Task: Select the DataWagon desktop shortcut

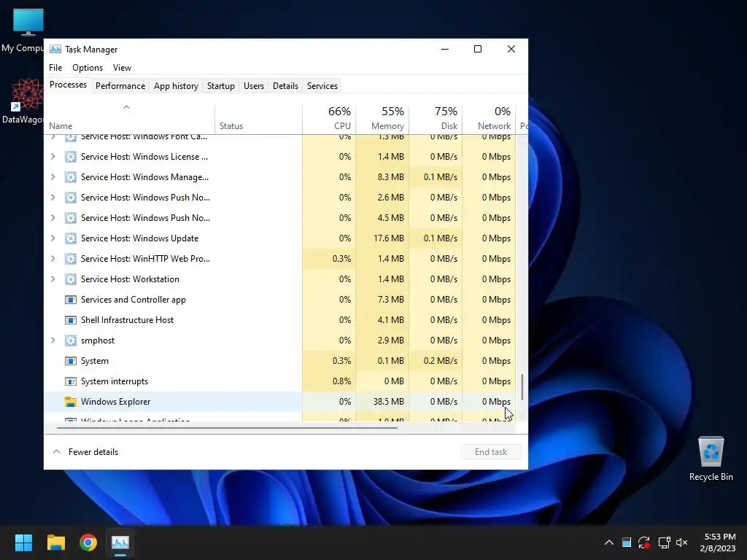Action: [x=23, y=101]
